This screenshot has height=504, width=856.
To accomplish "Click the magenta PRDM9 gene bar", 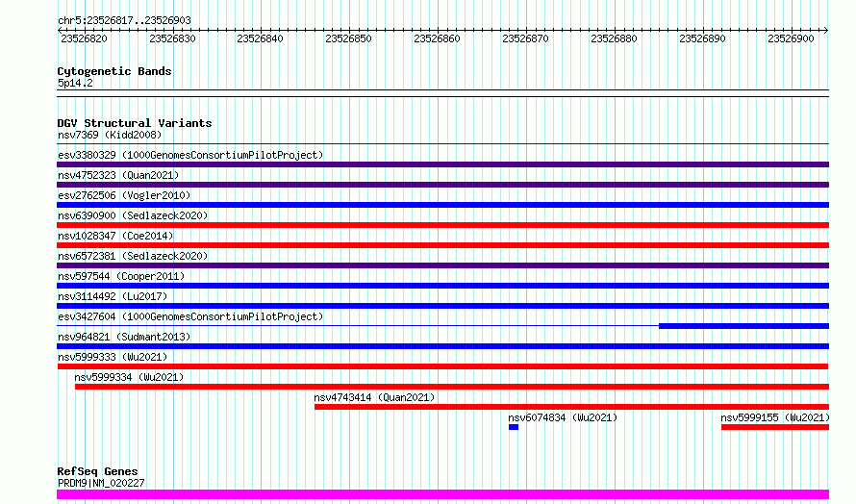I will [442, 494].
